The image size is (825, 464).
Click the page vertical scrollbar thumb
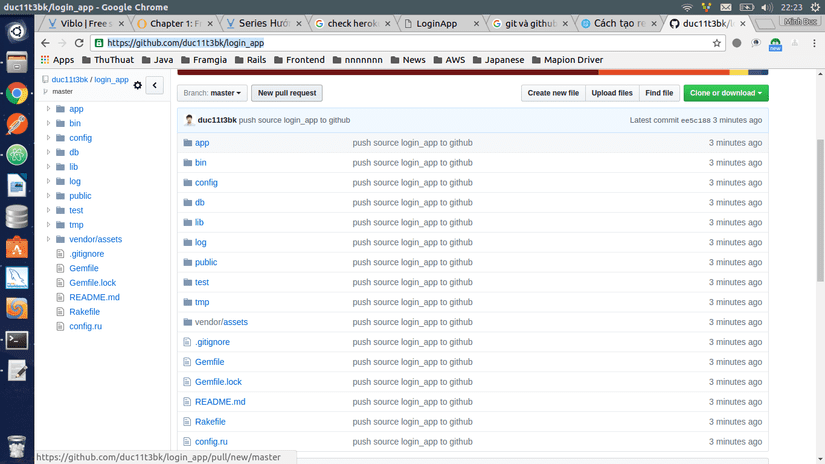pos(820,210)
